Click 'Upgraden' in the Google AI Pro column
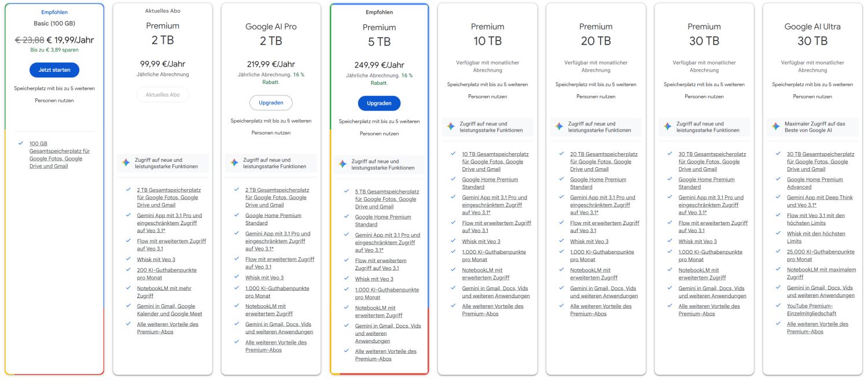868x381 pixels. [x=271, y=102]
